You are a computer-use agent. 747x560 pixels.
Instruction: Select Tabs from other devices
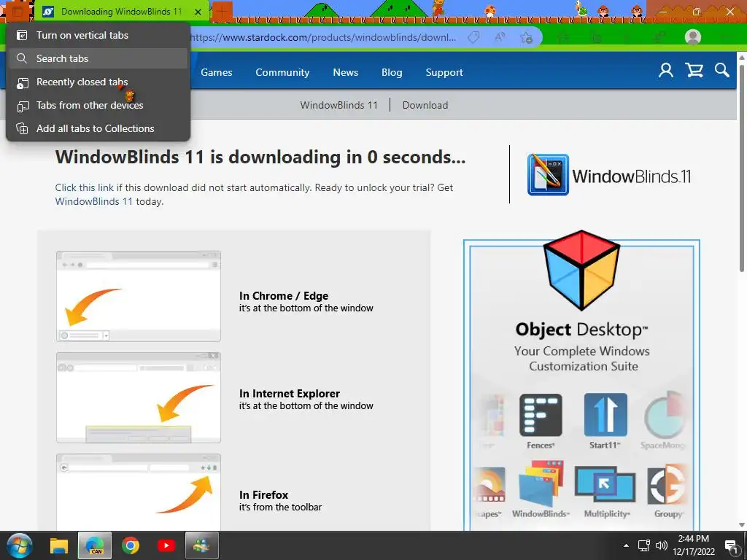click(98, 105)
